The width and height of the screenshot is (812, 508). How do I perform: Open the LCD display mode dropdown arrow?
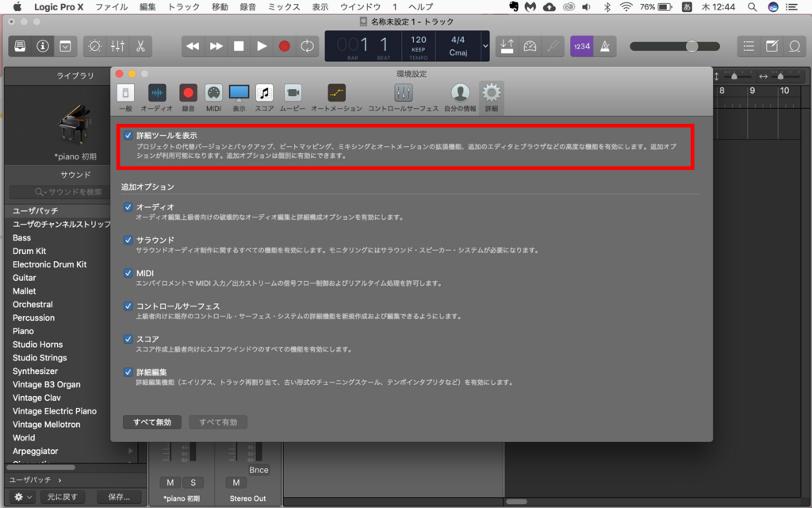point(485,46)
